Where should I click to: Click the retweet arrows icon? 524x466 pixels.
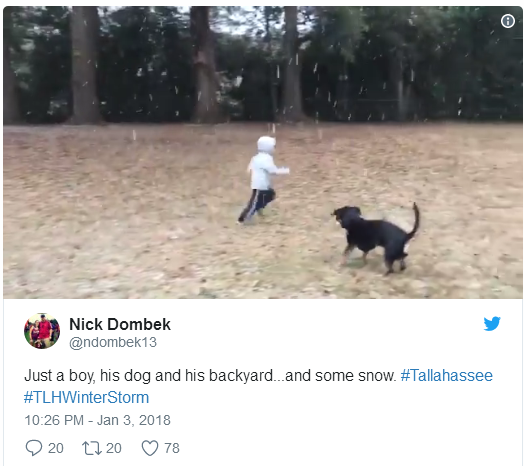(x=92, y=448)
